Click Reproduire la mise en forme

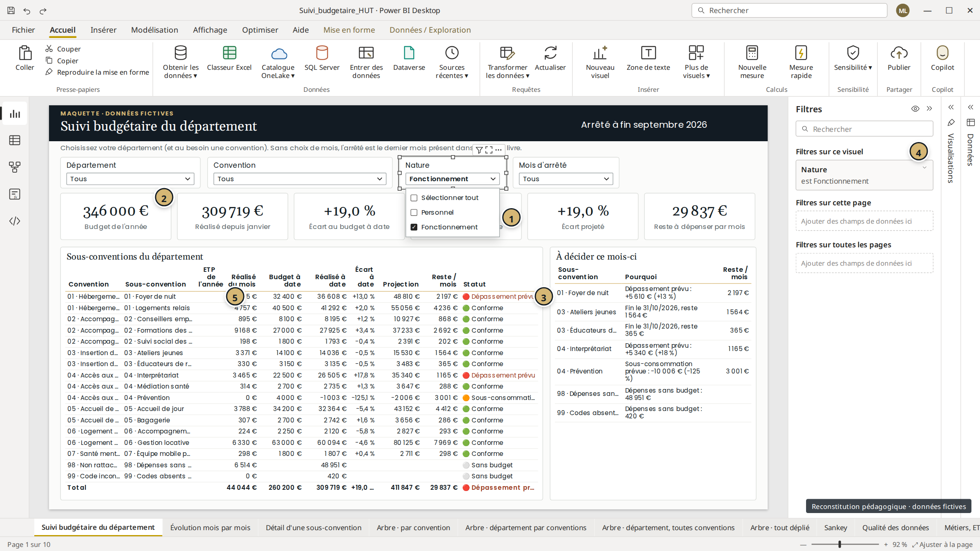click(97, 72)
